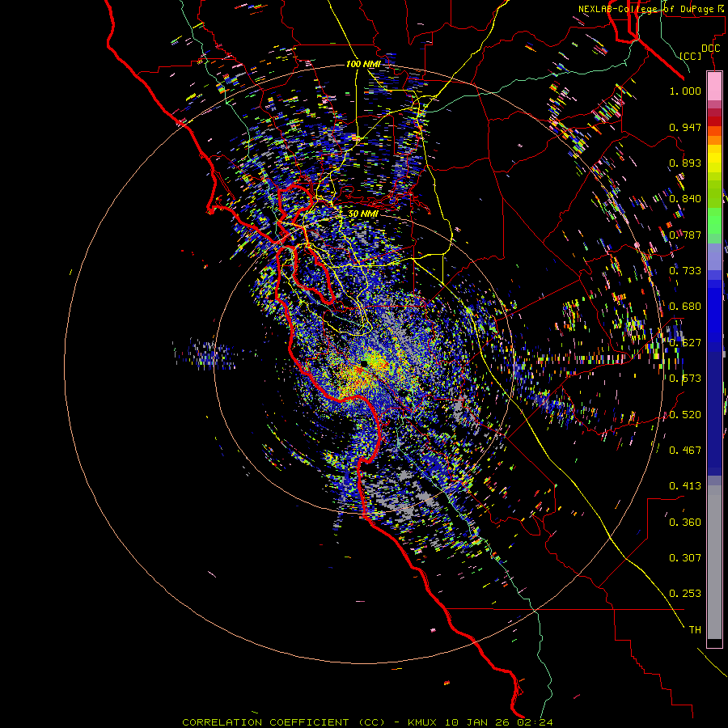Click the [CC] unit label
The height and width of the screenshot is (728, 728).
click(x=691, y=56)
